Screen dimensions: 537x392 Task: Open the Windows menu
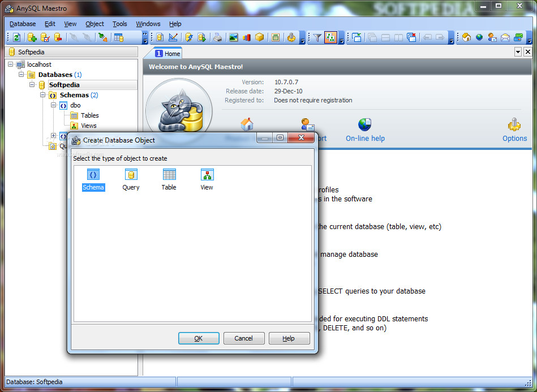click(x=148, y=24)
